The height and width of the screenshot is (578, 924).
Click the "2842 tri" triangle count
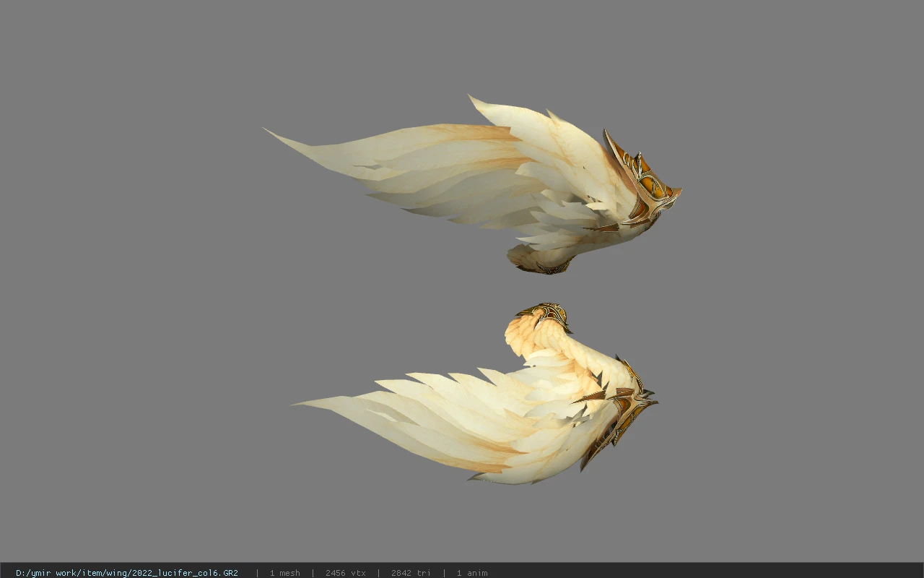click(411, 573)
